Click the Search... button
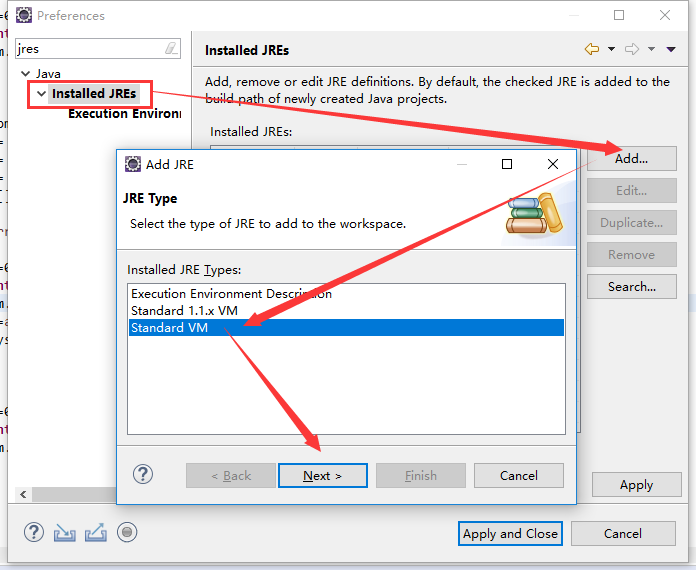 [632, 287]
